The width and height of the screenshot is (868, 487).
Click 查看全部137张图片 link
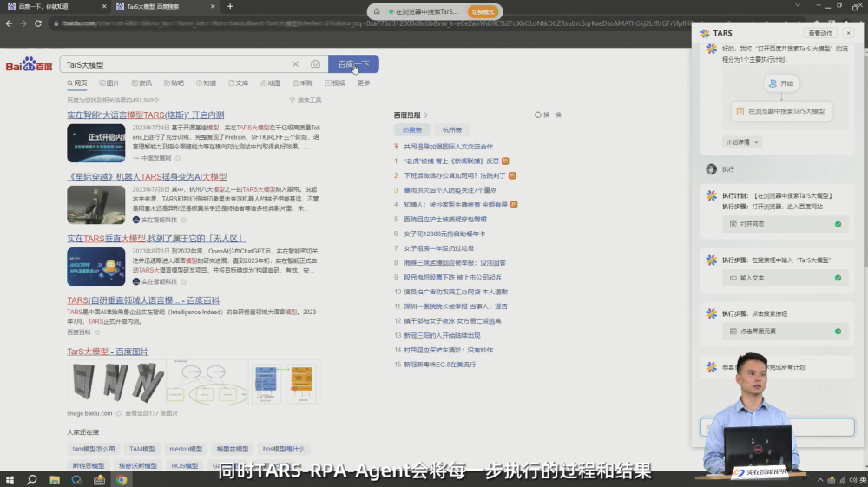pyautogui.click(x=151, y=413)
